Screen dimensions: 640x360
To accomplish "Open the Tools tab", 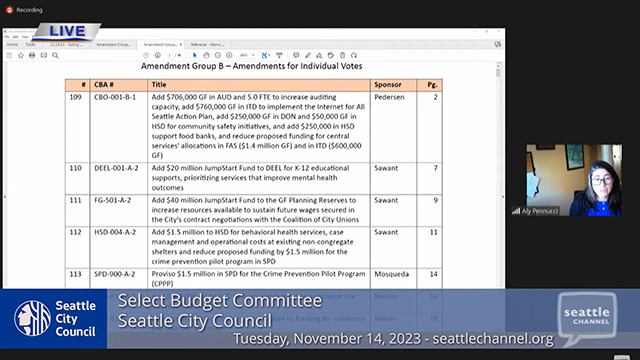I will 31,44.
